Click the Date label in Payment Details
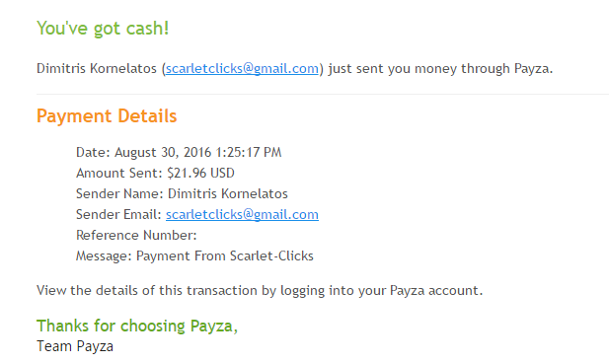 click(93, 152)
